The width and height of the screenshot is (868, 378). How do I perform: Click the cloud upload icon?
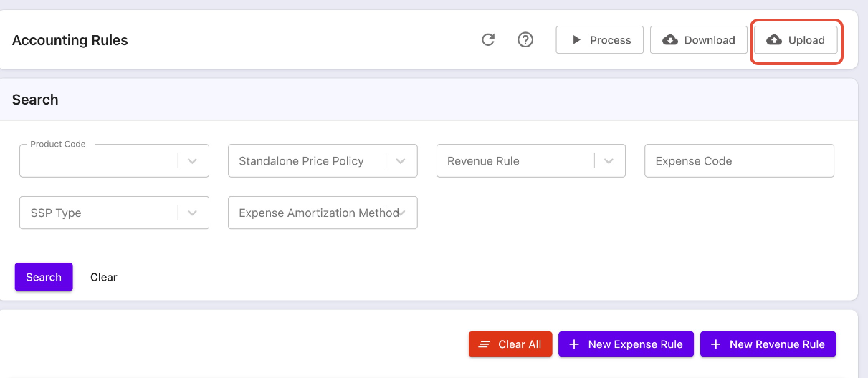tap(774, 40)
